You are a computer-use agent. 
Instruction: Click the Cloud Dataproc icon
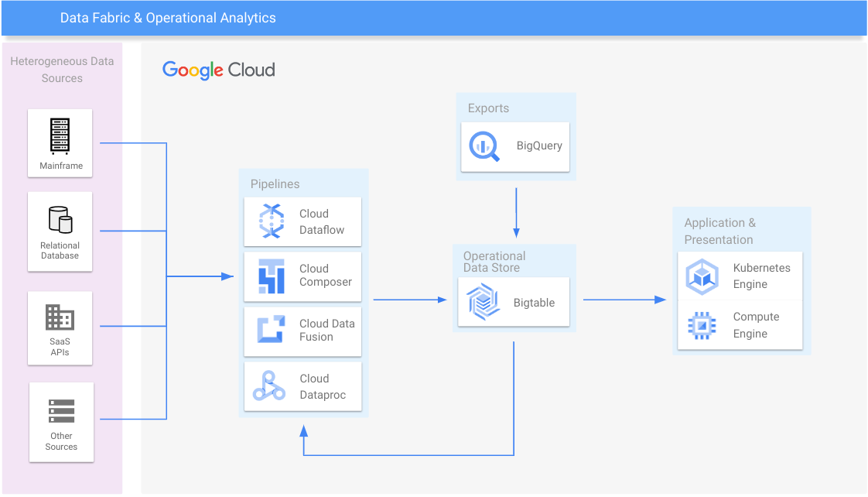pos(268,386)
